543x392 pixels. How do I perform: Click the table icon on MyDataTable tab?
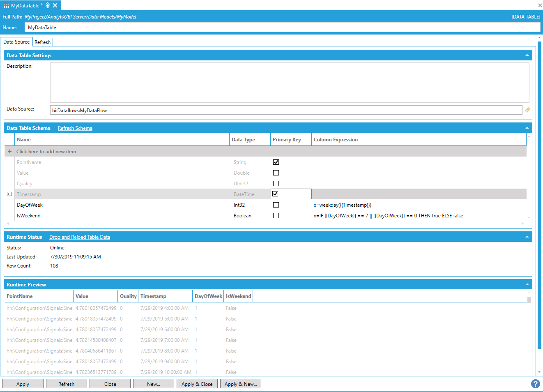point(7,6)
